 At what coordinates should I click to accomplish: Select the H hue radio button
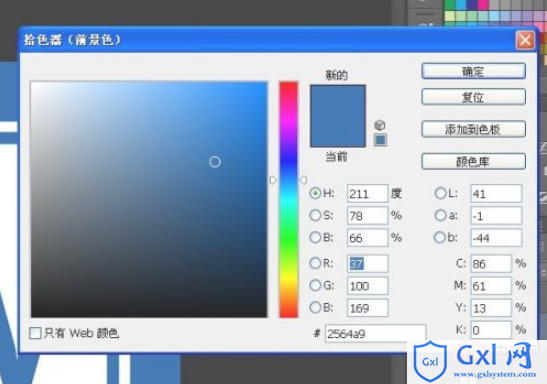[x=315, y=193]
